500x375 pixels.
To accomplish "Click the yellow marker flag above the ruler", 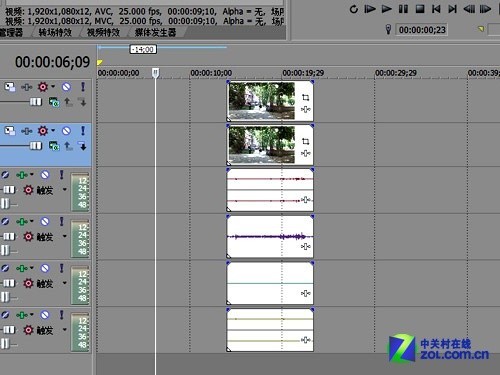I will click(100, 62).
